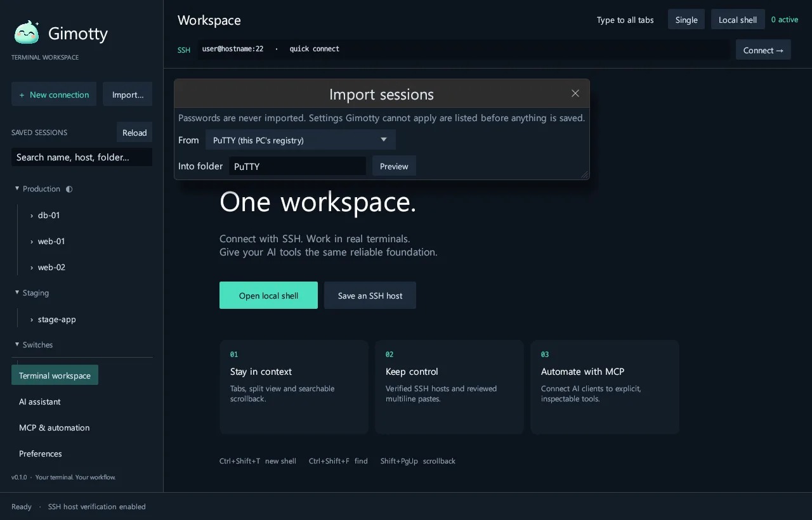
Task: Click the dialog resize grip corner
Action: [x=584, y=174]
